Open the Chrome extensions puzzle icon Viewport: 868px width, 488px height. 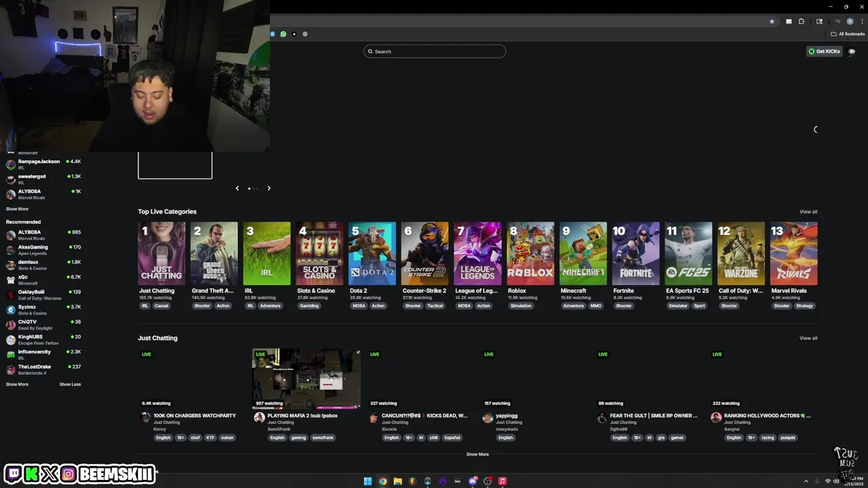pyautogui.click(x=802, y=21)
